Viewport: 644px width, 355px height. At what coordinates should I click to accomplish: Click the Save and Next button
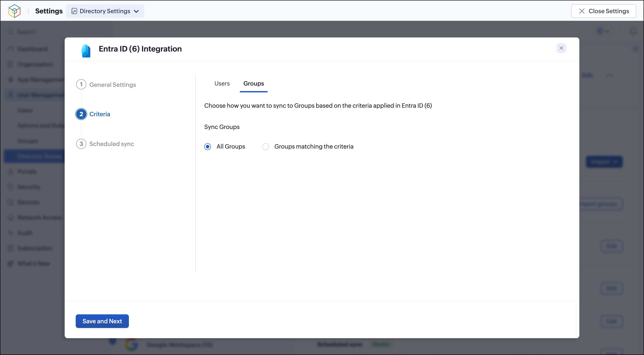(102, 321)
